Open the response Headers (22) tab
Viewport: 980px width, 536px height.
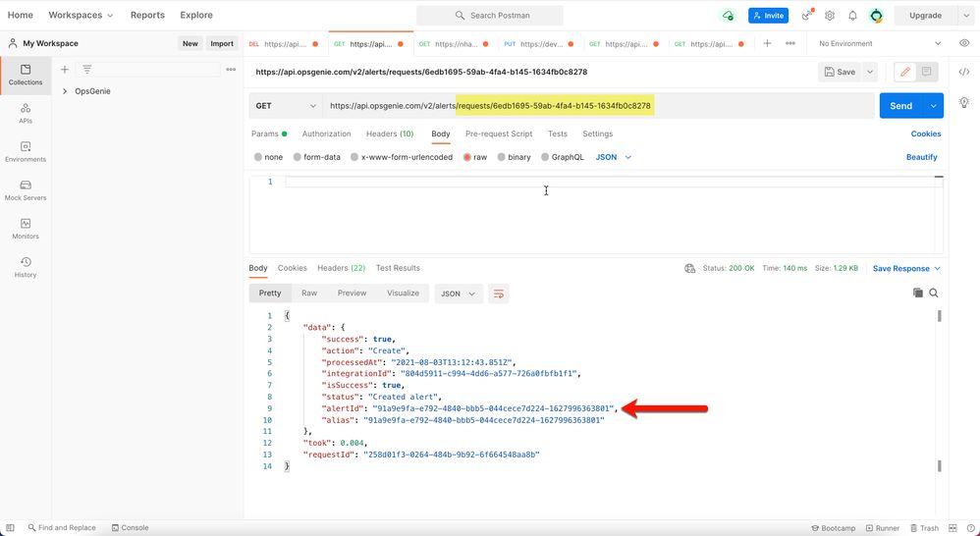click(x=342, y=268)
